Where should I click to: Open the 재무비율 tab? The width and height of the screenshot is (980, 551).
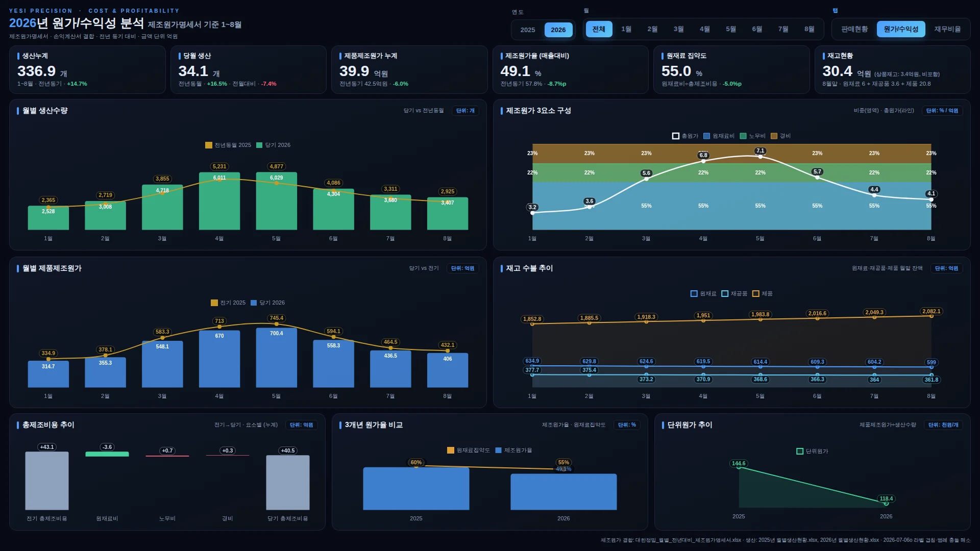click(x=947, y=29)
